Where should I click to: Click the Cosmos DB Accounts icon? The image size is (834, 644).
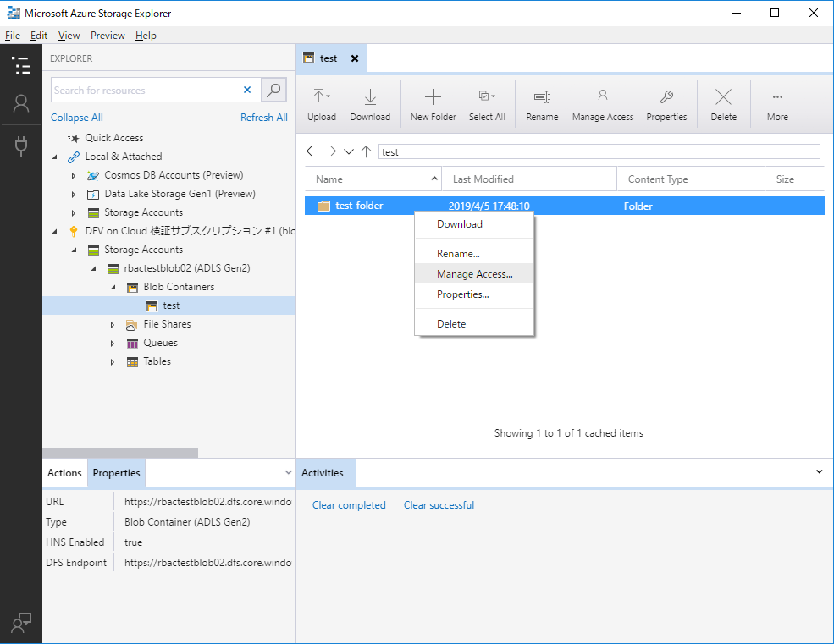point(93,175)
